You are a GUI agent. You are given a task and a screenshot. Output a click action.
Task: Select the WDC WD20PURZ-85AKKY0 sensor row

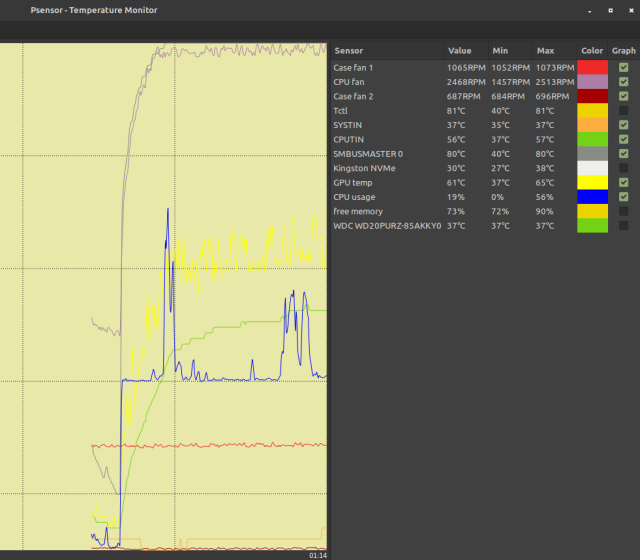pyautogui.click(x=386, y=226)
